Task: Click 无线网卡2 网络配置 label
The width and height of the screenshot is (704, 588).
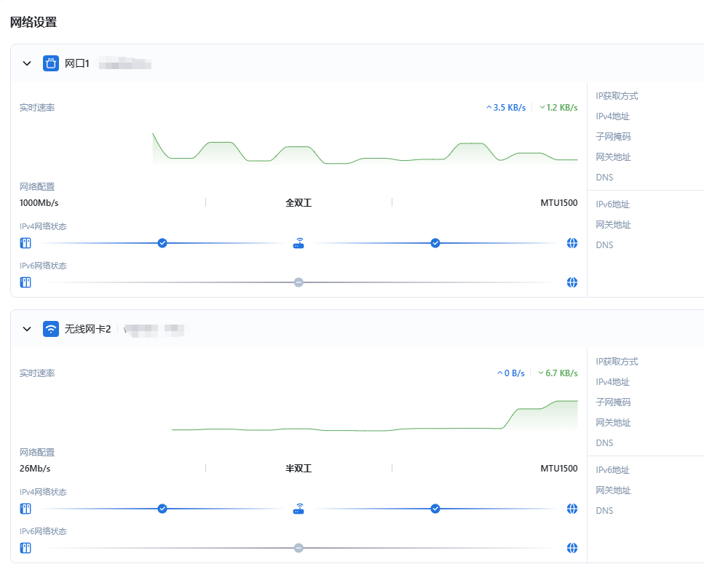Action: [37, 453]
